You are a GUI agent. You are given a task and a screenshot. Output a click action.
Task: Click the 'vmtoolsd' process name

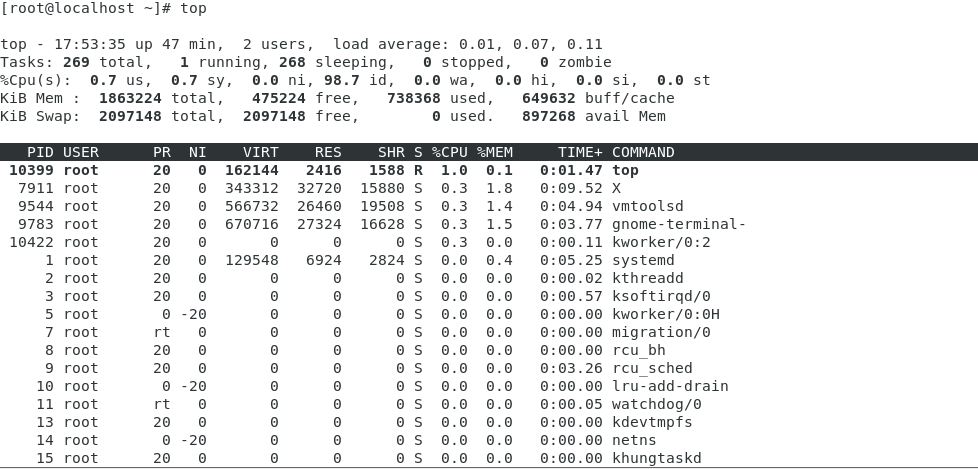(x=648, y=206)
